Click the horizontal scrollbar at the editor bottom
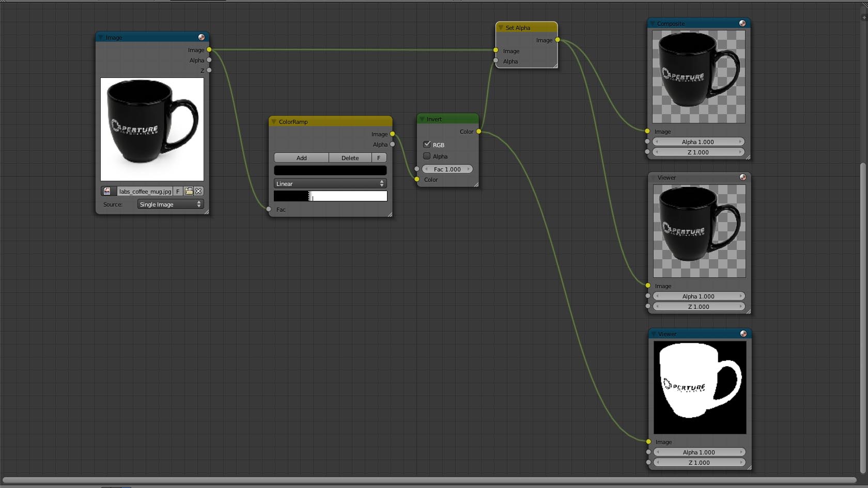 click(429, 480)
